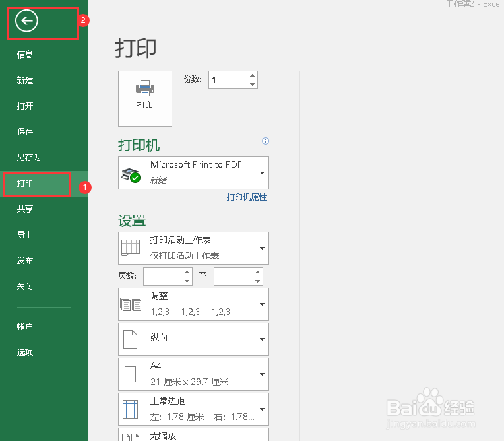The height and width of the screenshot is (441, 504).
Task: Click the printer info icon
Action: point(265,141)
